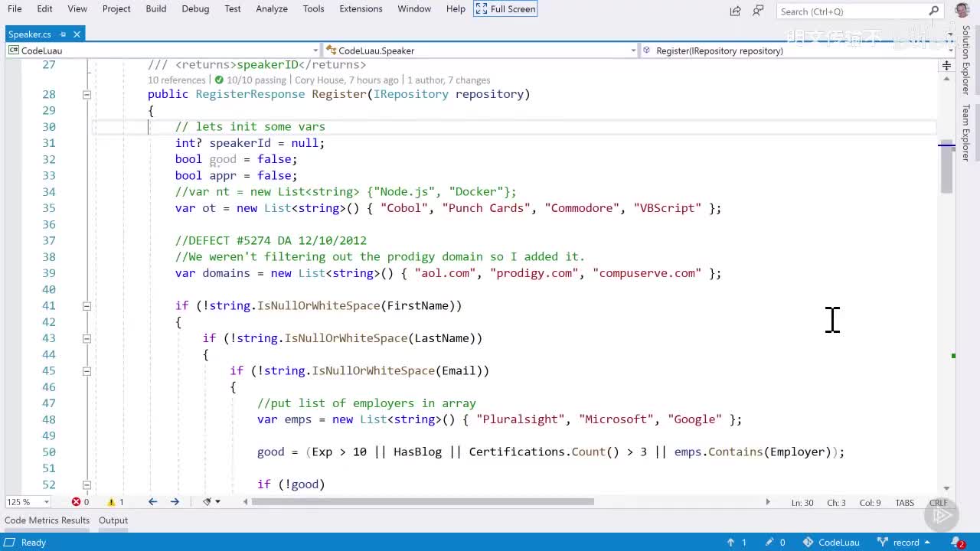Open the Code Metrics Results tab
The image size is (980, 551).
(x=47, y=520)
